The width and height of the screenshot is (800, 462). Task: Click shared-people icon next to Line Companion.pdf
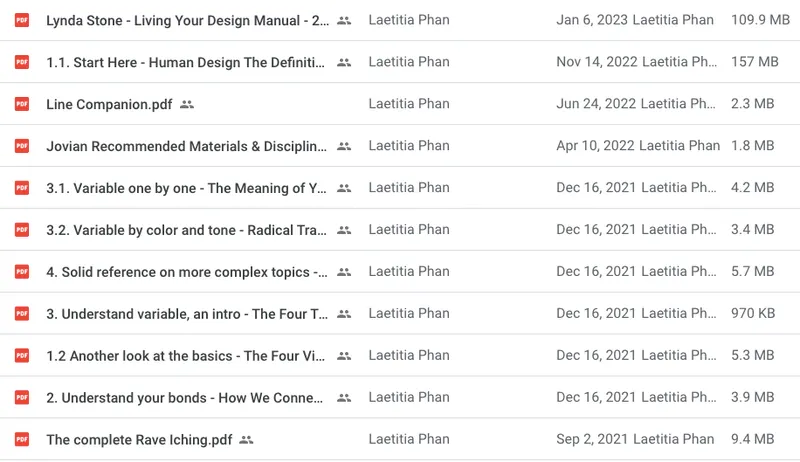click(187, 104)
